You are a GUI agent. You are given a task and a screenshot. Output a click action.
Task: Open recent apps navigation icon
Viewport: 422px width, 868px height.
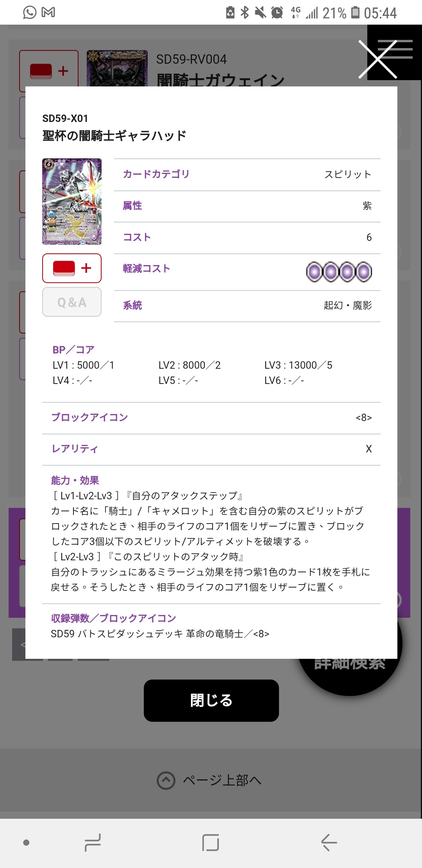(x=93, y=842)
